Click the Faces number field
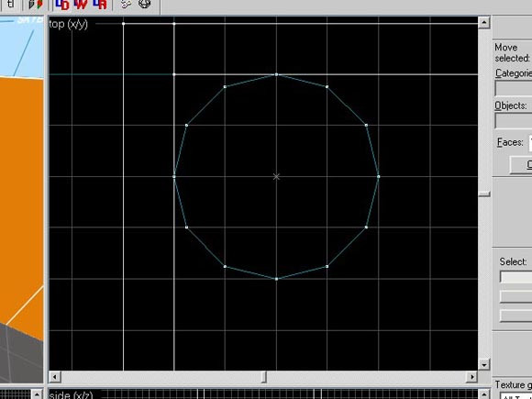The image size is (532, 399). tap(530, 143)
